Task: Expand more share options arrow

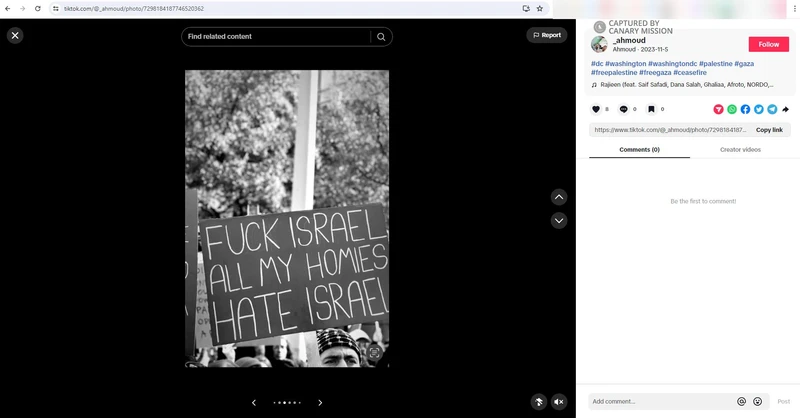Action: coord(786,109)
